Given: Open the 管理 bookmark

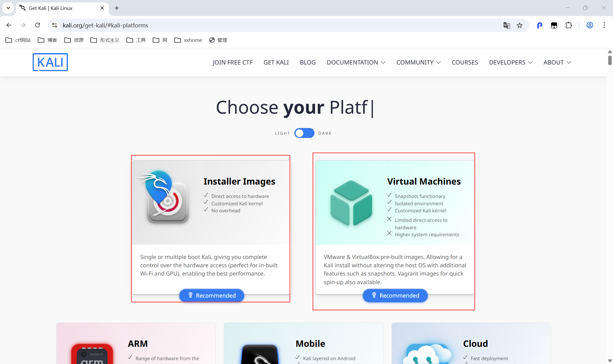Looking at the screenshot, I should click(218, 40).
